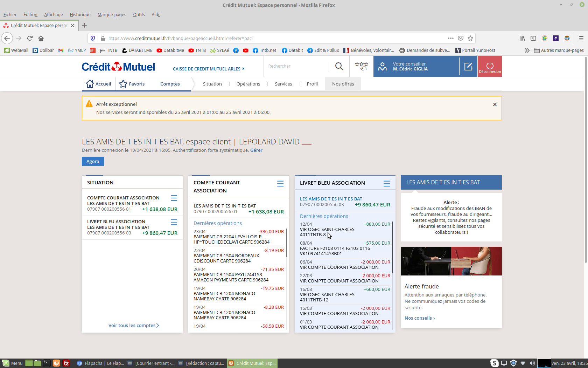
Task: Click the Agora button
Action: click(x=93, y=161)
